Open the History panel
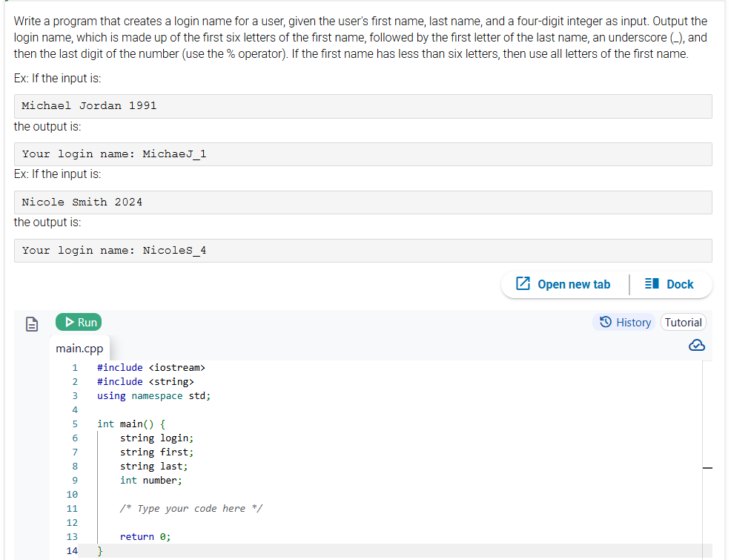 click(x=625, y=322)
